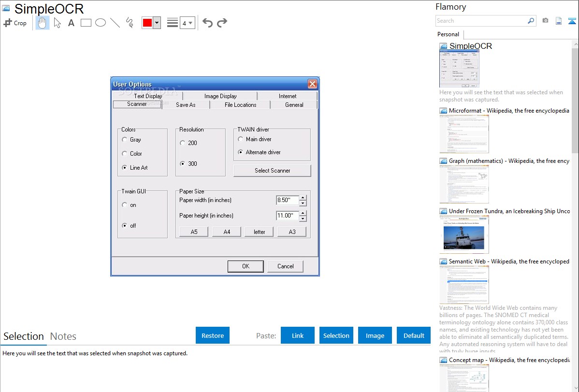Open Graph (mathematics) snapshot thumbnail

(464, 184)
